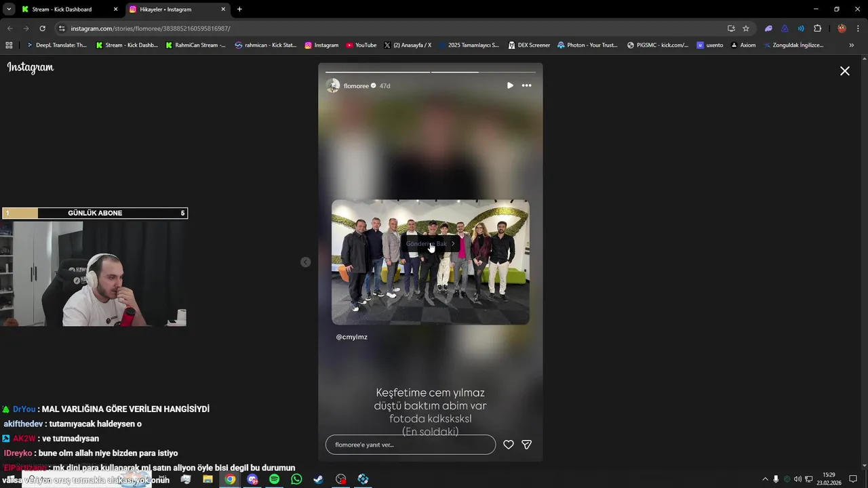Open the 2025 Tamamlayıcı S... bookmark
The image size is (868, 488).
[469, 45]
